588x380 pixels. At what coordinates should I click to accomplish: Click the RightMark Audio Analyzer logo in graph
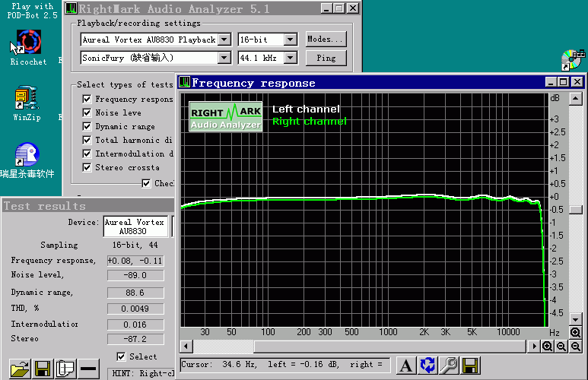point(226,116)
